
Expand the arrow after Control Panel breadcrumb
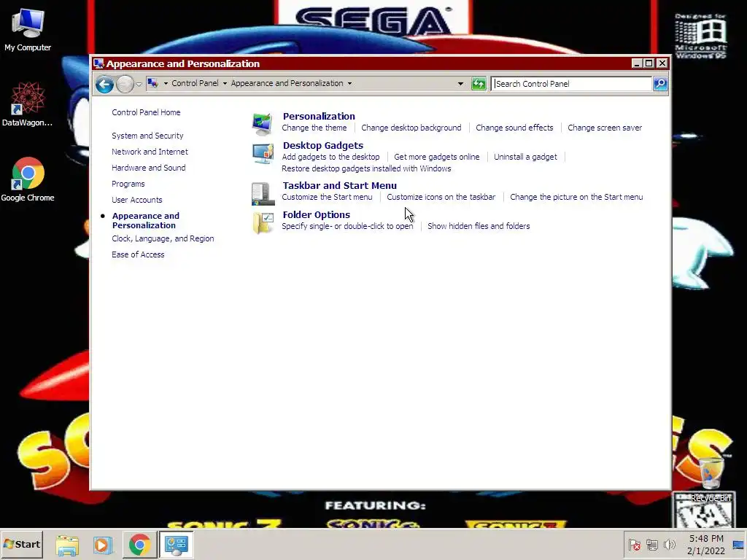(x=225, y=83)
